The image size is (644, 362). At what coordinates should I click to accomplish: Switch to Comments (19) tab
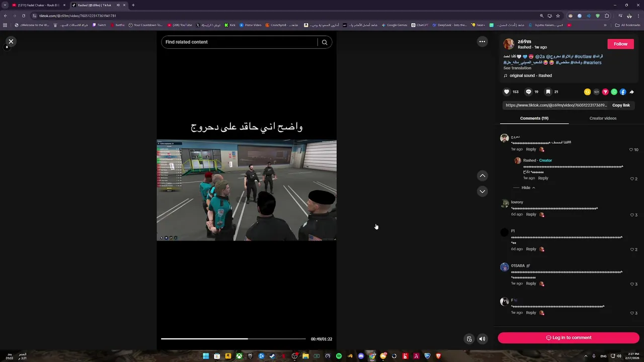point(534,118)
